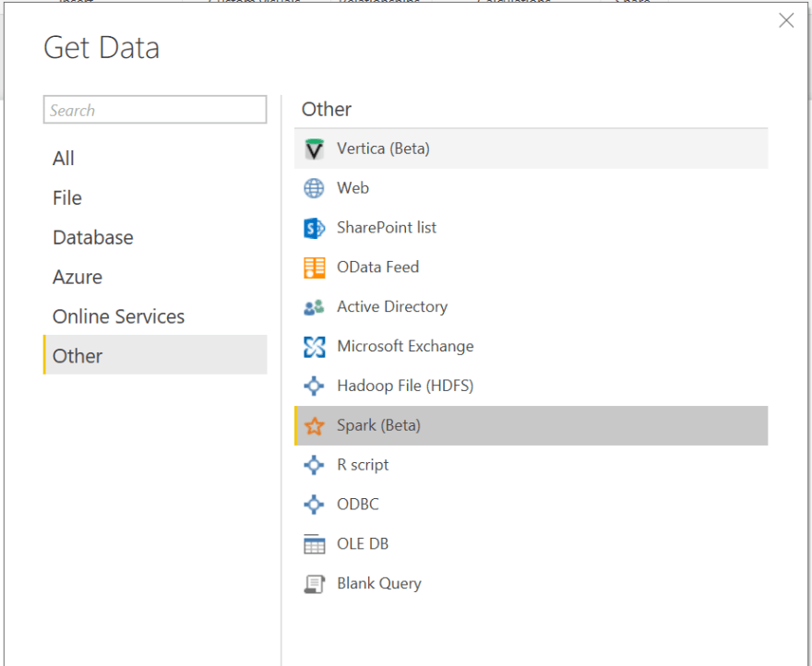Click the R script connector icon
Screen dimensions: 812x666
click(314, 465)
